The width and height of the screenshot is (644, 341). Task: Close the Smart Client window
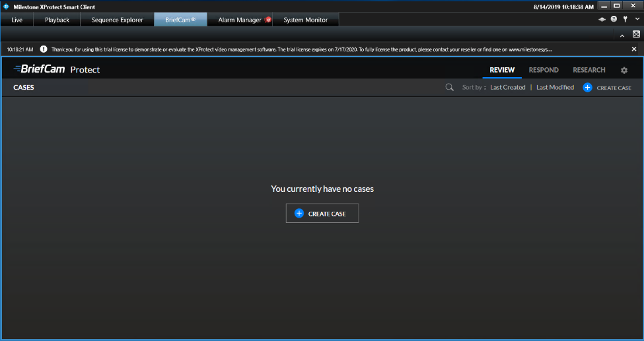pos(633,6)
